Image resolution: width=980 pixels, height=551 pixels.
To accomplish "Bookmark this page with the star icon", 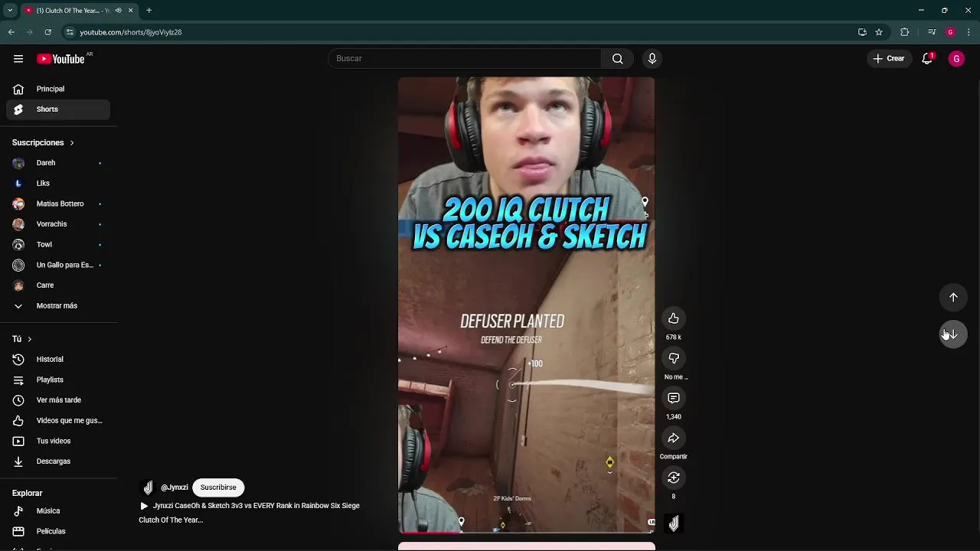I will (879, 32).
